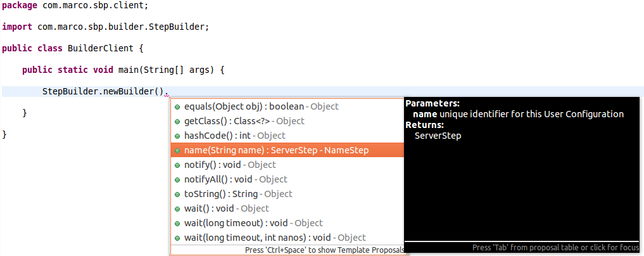Click the green icon beside notifyAll()
This screenshot has width=644, height=256.
(x=177, y=180)
